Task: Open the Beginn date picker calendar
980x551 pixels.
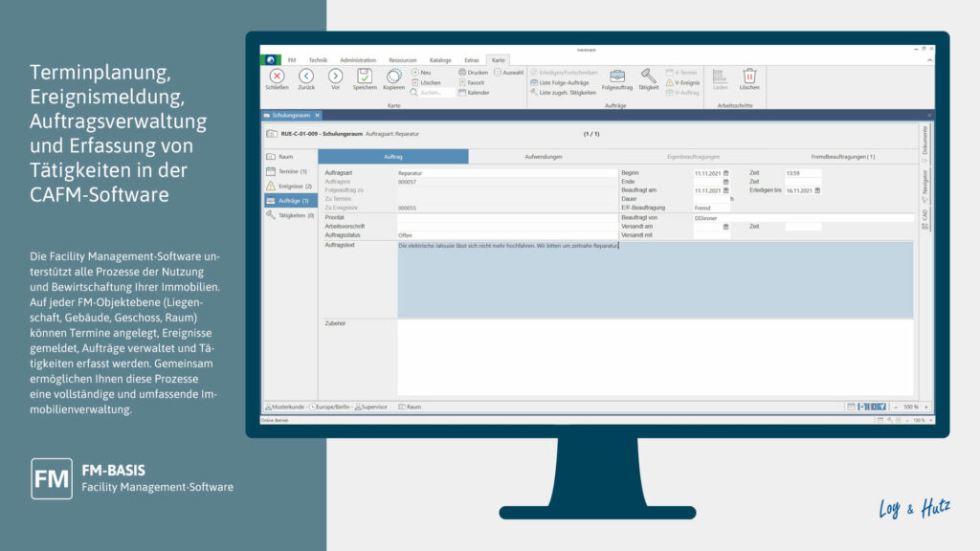Action: [x=726, y=172]
